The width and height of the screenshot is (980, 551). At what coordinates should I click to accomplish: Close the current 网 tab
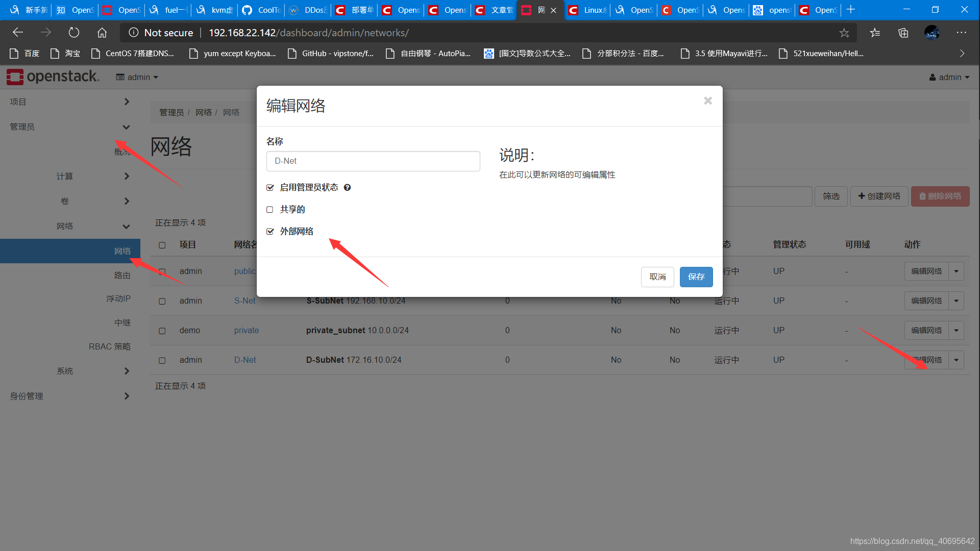pos(553,10)
